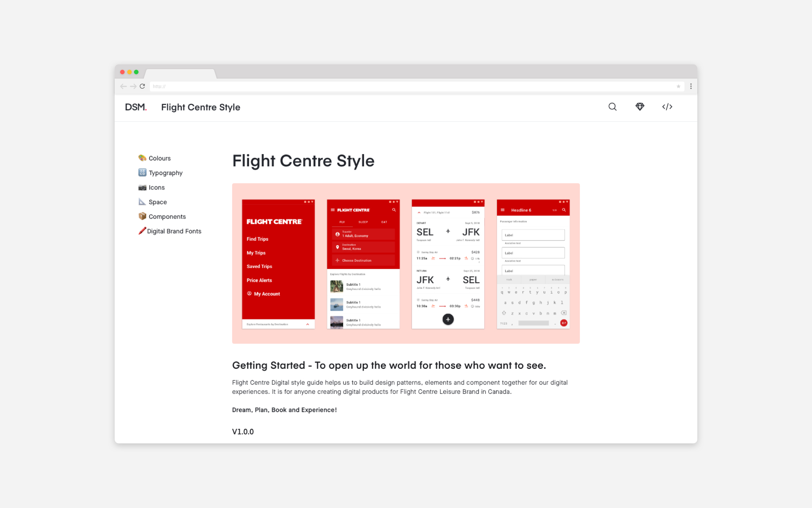This screenshot has width=812, height=508.
Task: Click the package icon beside Components
Action: (142, 216)
